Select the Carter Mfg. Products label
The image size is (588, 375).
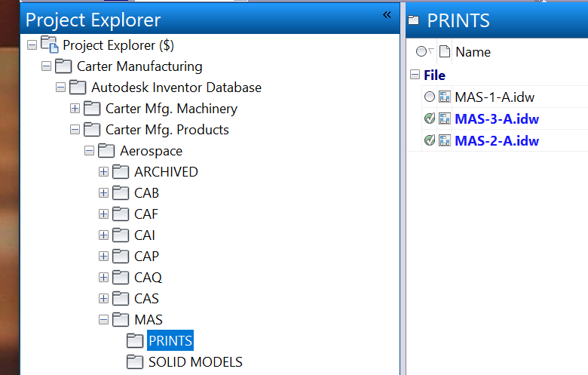pos(167,130)
